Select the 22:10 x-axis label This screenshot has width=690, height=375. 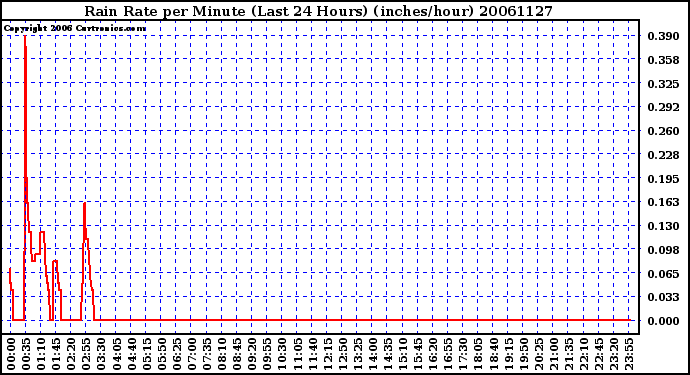pos(583,354)
